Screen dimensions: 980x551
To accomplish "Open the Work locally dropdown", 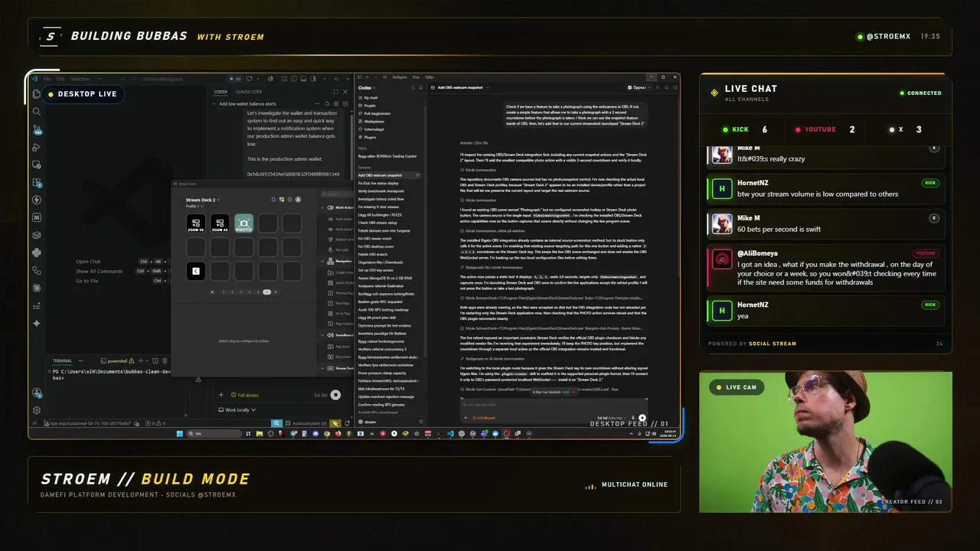I will [237, 410].
